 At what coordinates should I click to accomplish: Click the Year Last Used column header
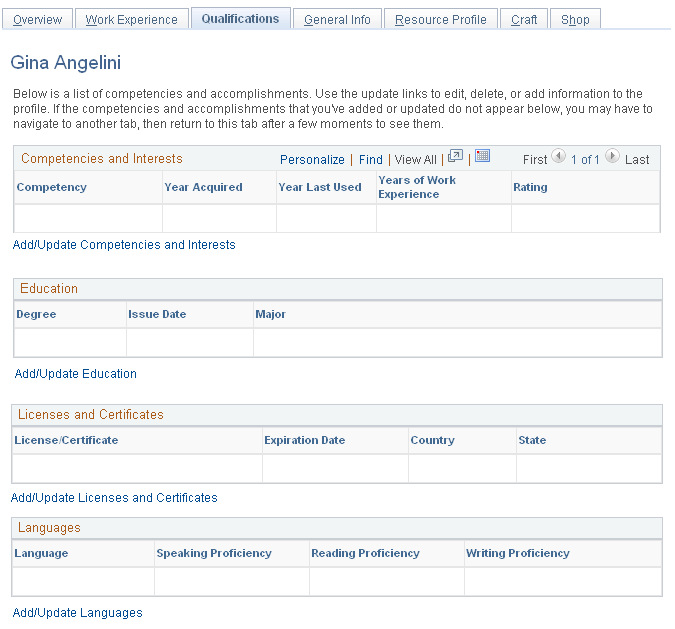pos(320,187)
